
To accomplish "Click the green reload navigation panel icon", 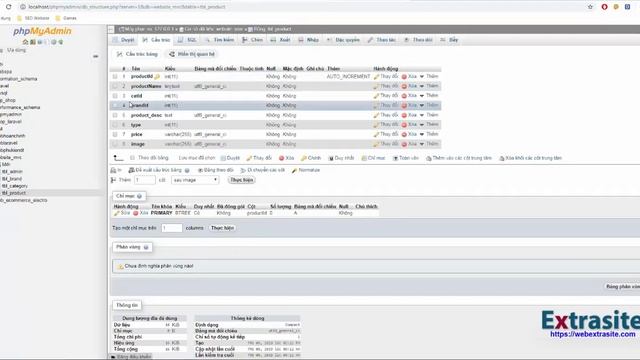I will [x=61, y=42].
